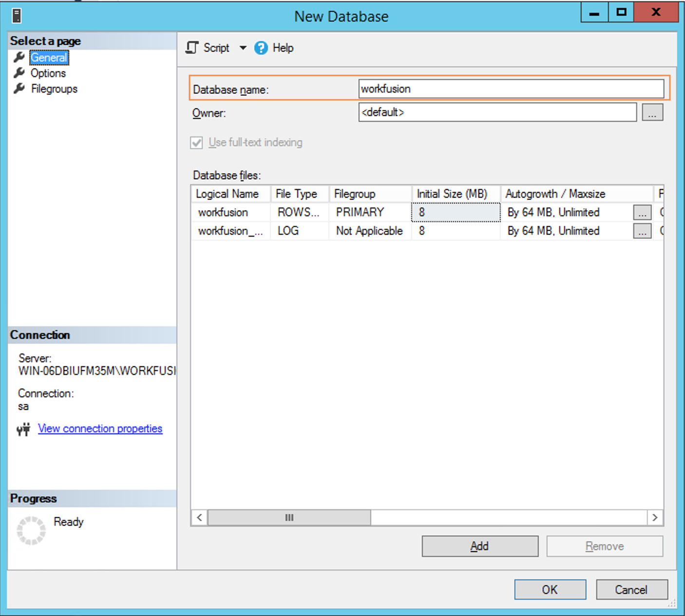Click the Add button
Image resolution: width=685 pixels, height=616 pixels.
point(480,546)
